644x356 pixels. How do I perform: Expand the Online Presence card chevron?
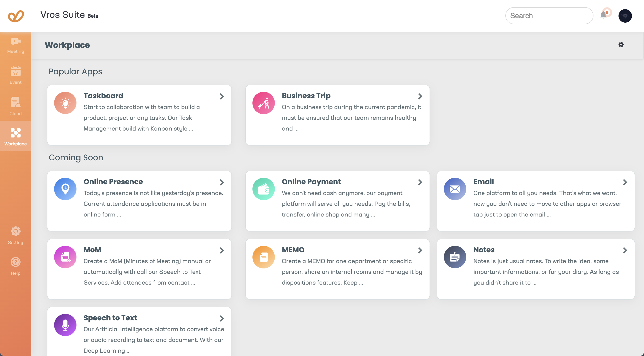222,182
